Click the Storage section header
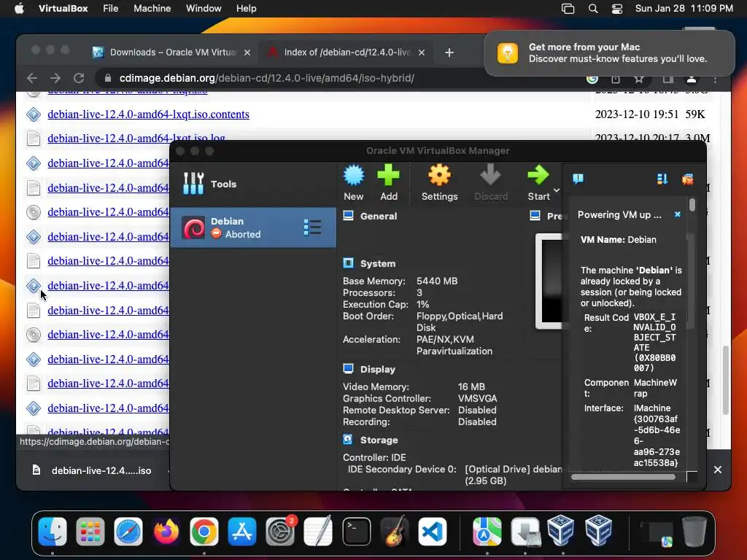The width and height of the screenshot is (747, 560). tap(379, 440)
